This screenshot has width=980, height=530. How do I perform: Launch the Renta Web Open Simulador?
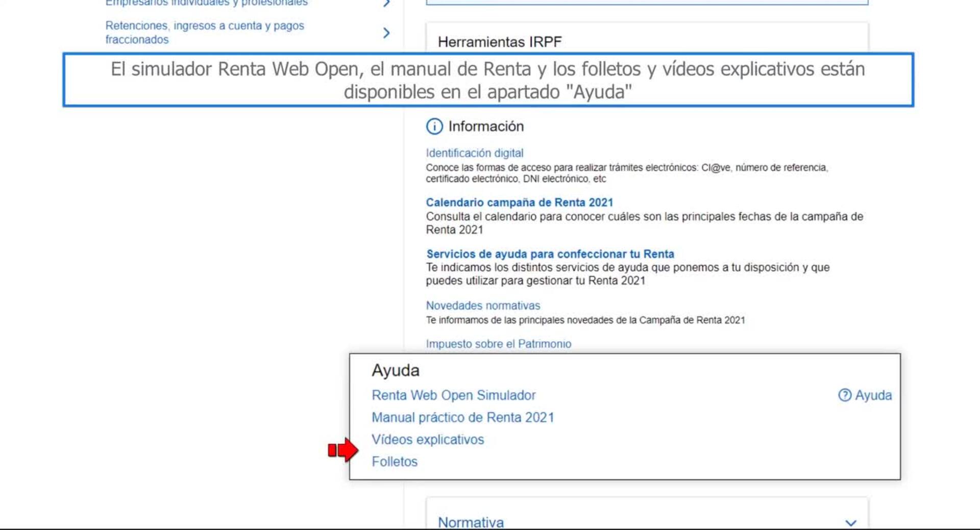click(x=453, y=395)
